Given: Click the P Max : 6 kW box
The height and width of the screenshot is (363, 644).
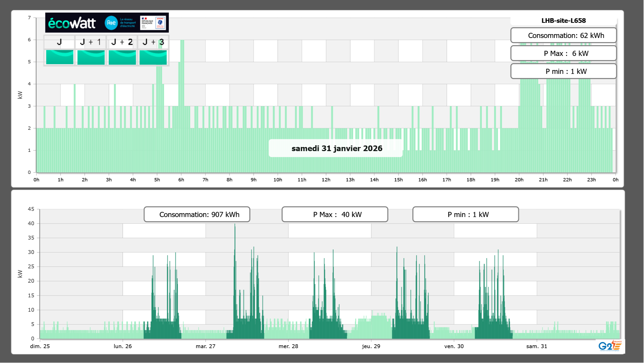Looking at the screenshot, I should pyautogui.click(x=563, y=53).
